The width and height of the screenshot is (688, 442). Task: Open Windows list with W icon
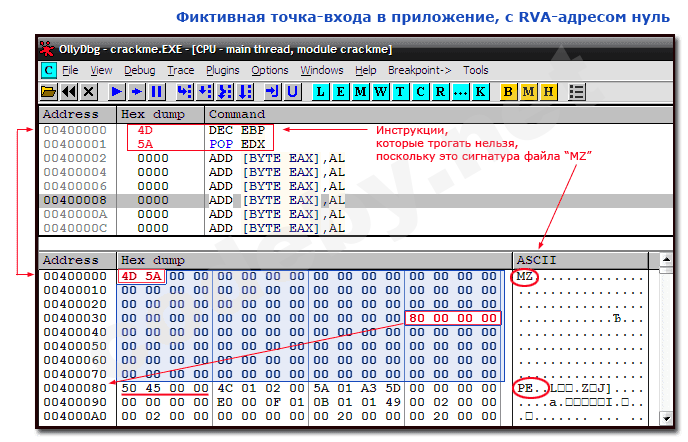[x=381, y=92]
